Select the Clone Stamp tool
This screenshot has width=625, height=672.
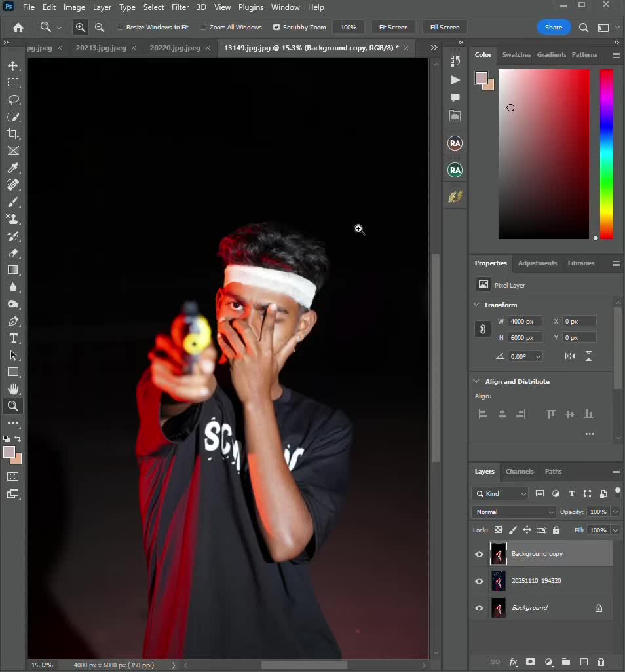[13, 219]
